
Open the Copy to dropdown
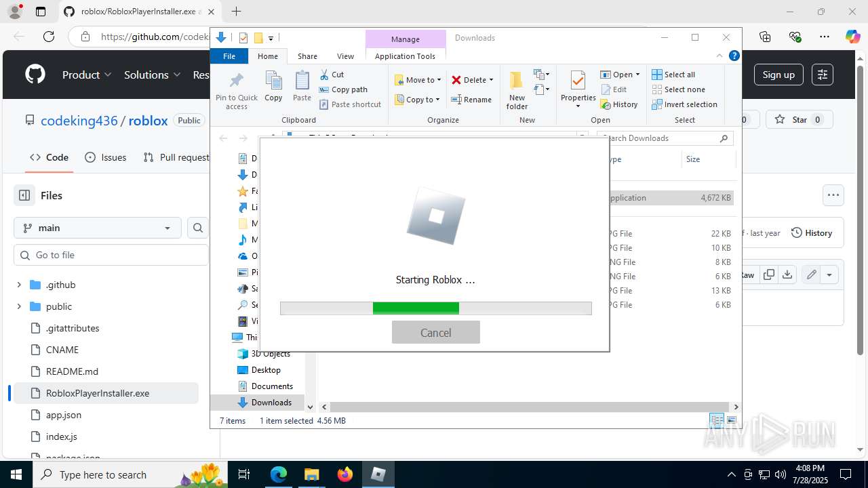click(x=418, y=100)
